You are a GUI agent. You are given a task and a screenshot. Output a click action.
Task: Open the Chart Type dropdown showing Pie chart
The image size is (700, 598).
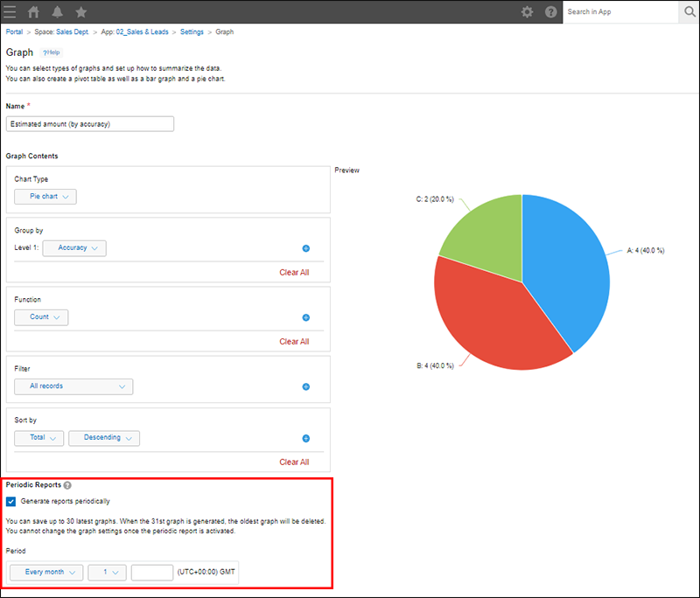tap(45, 196)
